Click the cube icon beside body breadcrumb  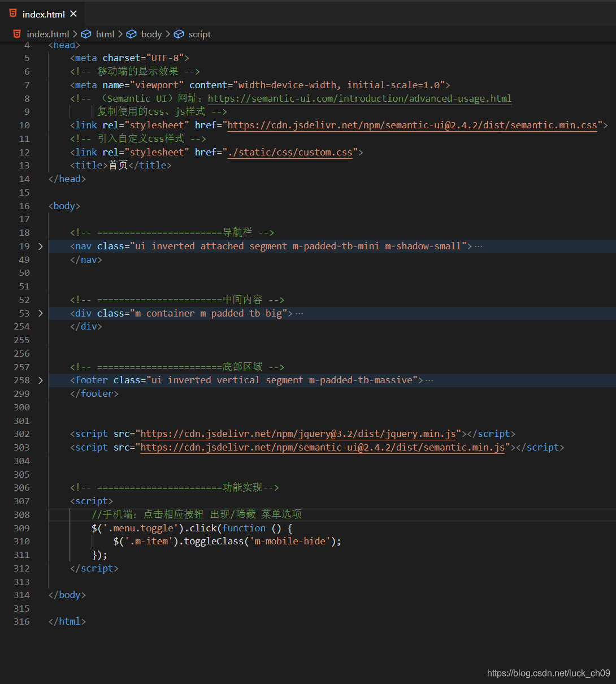click(x=131, y=34)
